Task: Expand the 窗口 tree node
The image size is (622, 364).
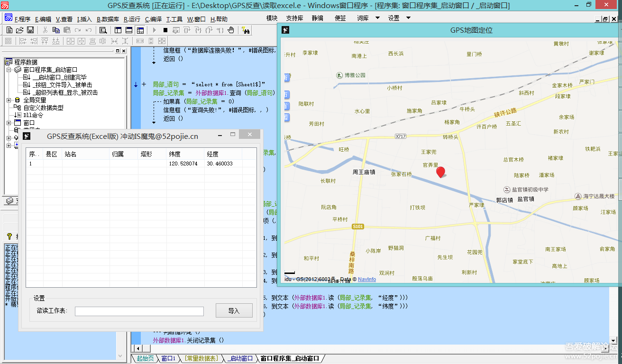Action: click(9, 123)
